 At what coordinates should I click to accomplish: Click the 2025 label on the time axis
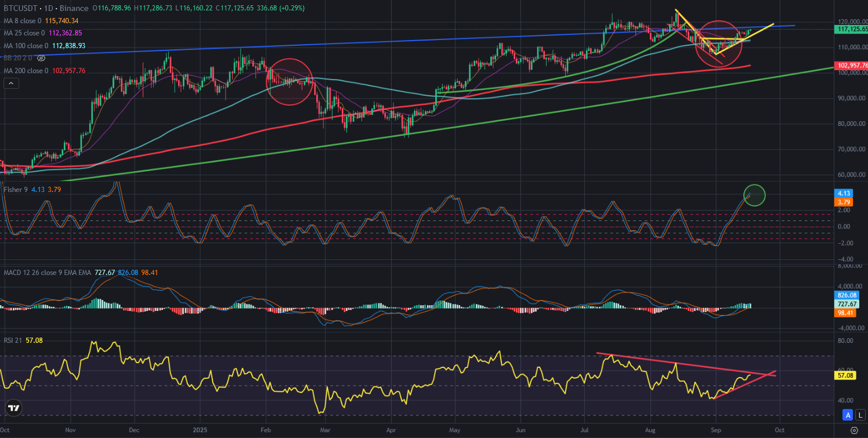(x=200, y=430)
